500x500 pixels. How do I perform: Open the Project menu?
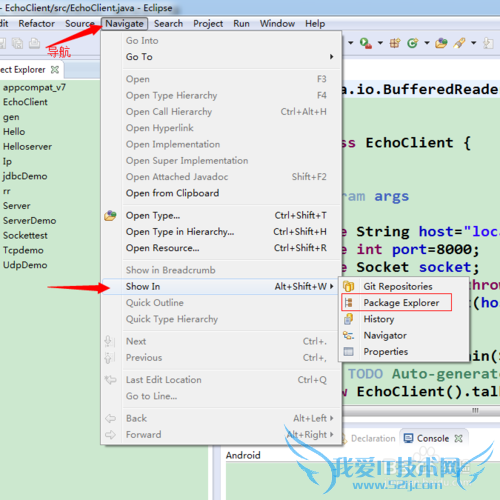pyautogui.click(x=208, y=24)
